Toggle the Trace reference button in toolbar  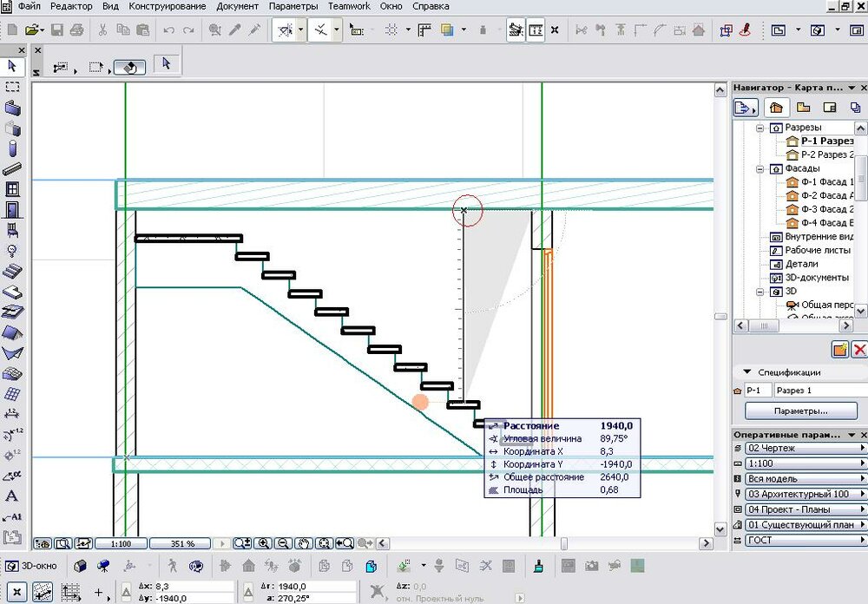(447, 30)
